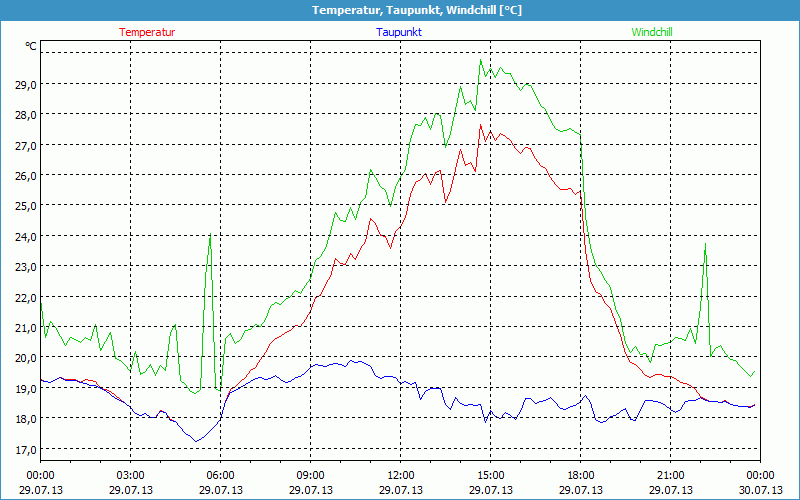800x500 pixels.
Task: Click the 22,0 value on the y-axis
Action: (24, 297)
